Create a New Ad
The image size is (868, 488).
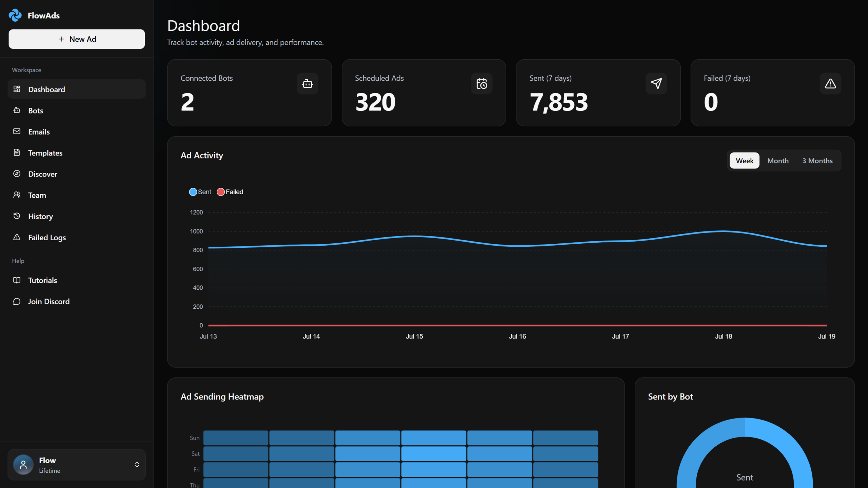pyautogui.click(x=77, y=39)
